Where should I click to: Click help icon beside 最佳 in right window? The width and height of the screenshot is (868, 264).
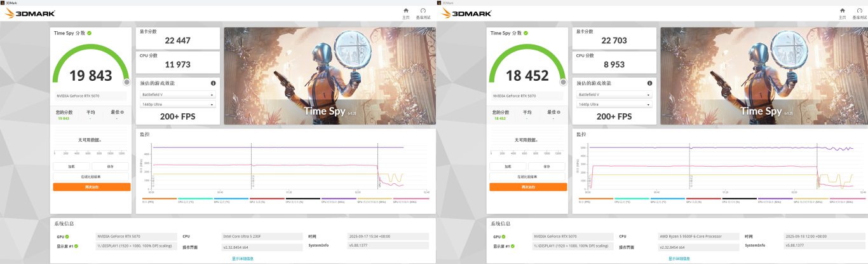click(x=559, y=112)
